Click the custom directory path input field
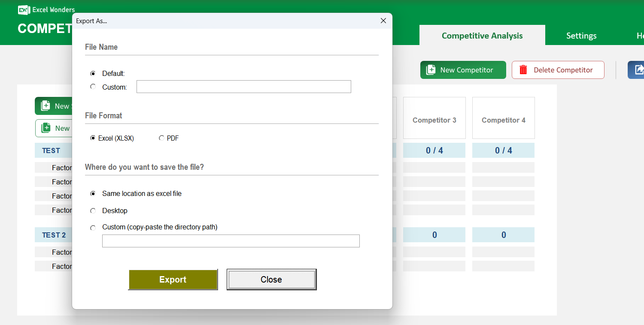 pyautogui.click(x=231, y=241)
